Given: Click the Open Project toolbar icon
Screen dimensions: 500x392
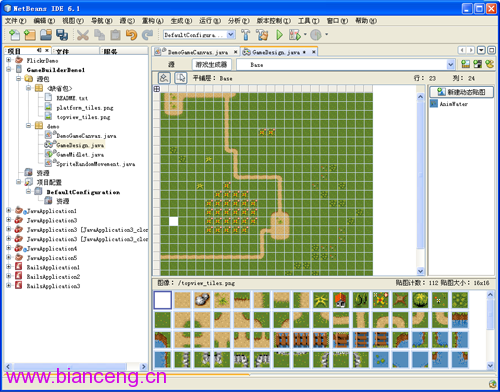Looking at the screenshot, I should click(x=46, y=35).
